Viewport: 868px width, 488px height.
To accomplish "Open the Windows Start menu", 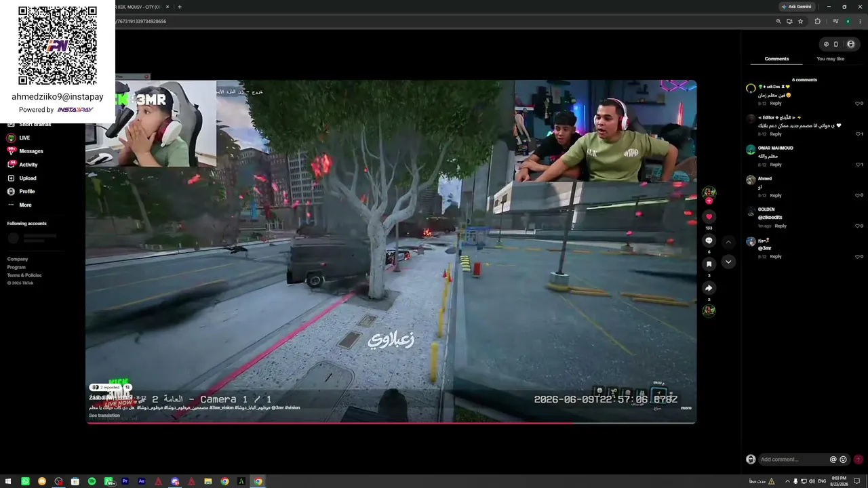I will point(9,481).
